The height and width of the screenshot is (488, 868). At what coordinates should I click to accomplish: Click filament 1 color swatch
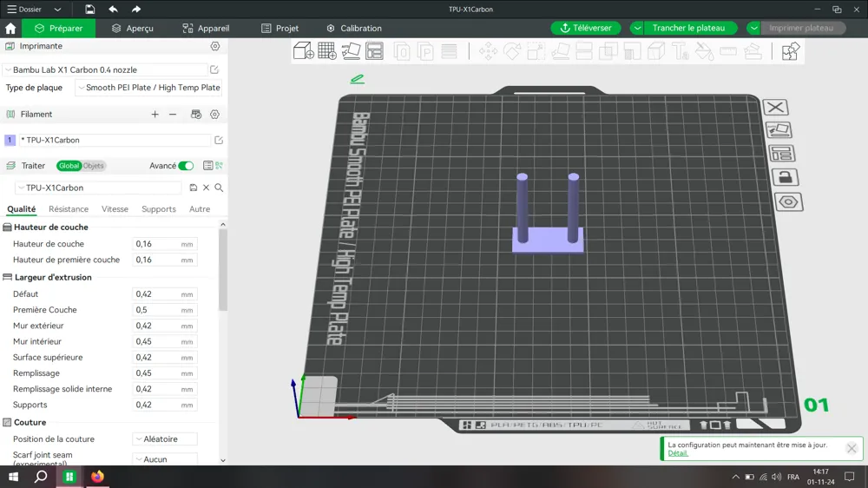pyautogui.click(x=10, y=140)
